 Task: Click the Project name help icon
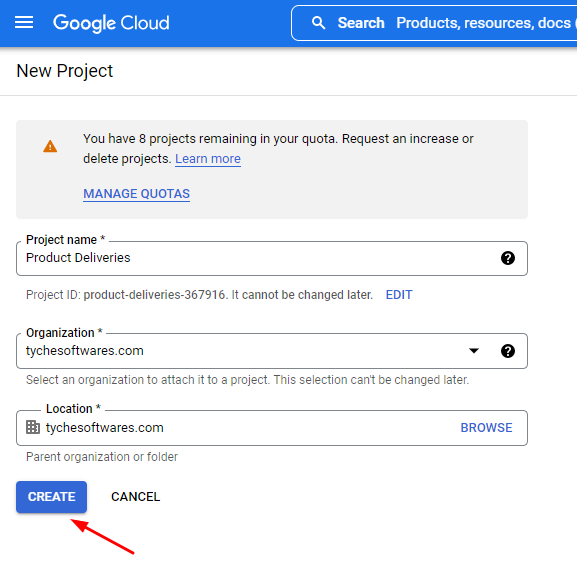(x=508, y=258)
